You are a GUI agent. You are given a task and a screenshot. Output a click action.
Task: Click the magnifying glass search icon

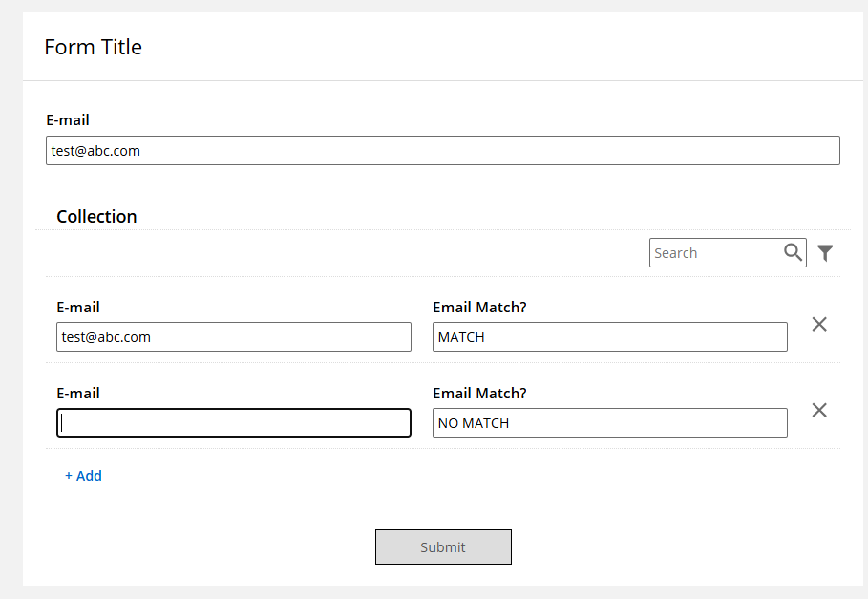pyautogui.click(x=793, y=252)
